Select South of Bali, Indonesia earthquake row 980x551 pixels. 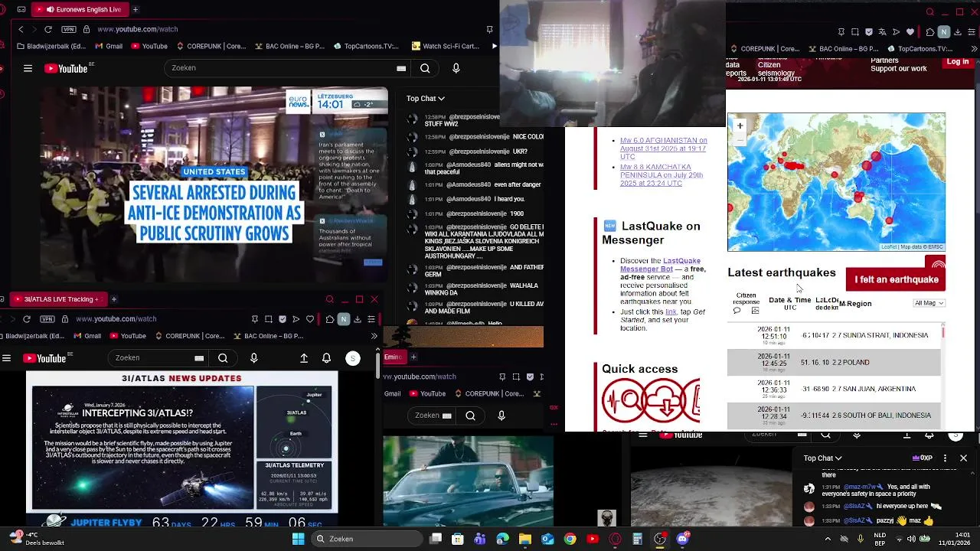(x=834, y=416)
